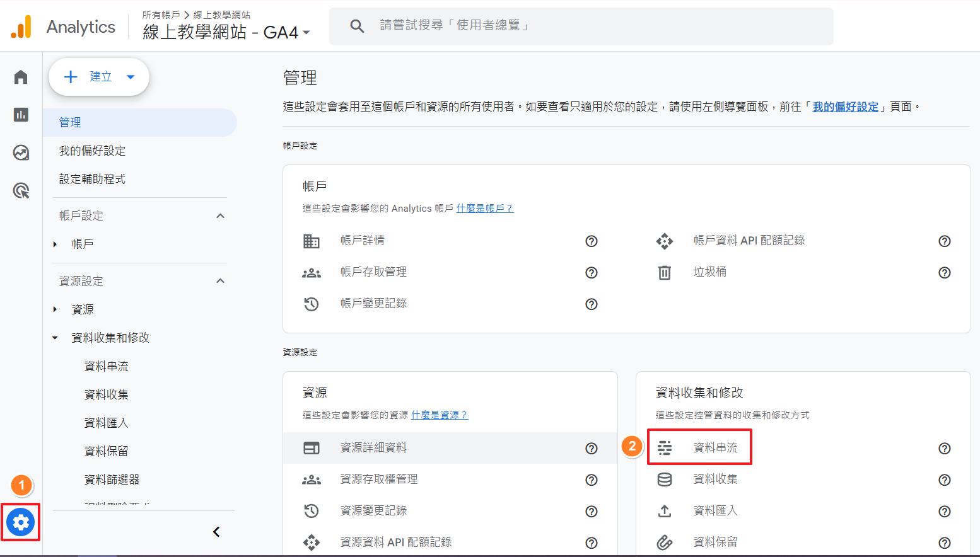Click the Admin gear icon
This screenshot has height=557, width=980.
(x=21, y=522)
